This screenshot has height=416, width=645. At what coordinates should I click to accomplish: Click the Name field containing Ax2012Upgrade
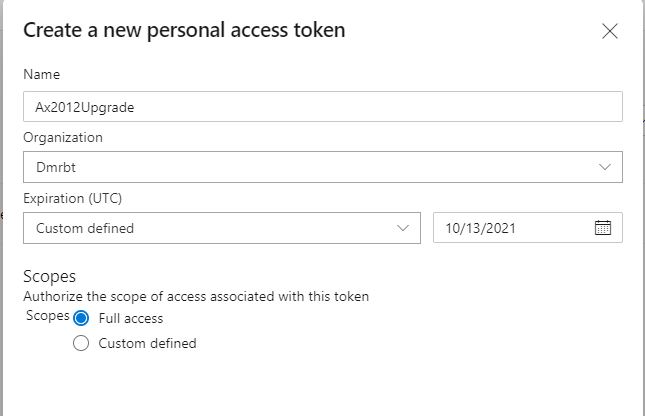(323, 107)
